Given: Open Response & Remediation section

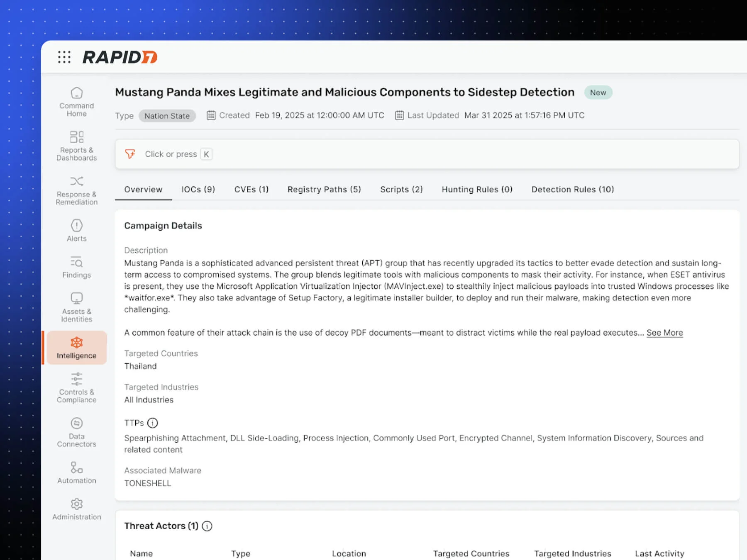Looking at the screenshot, I should (76, 190).
